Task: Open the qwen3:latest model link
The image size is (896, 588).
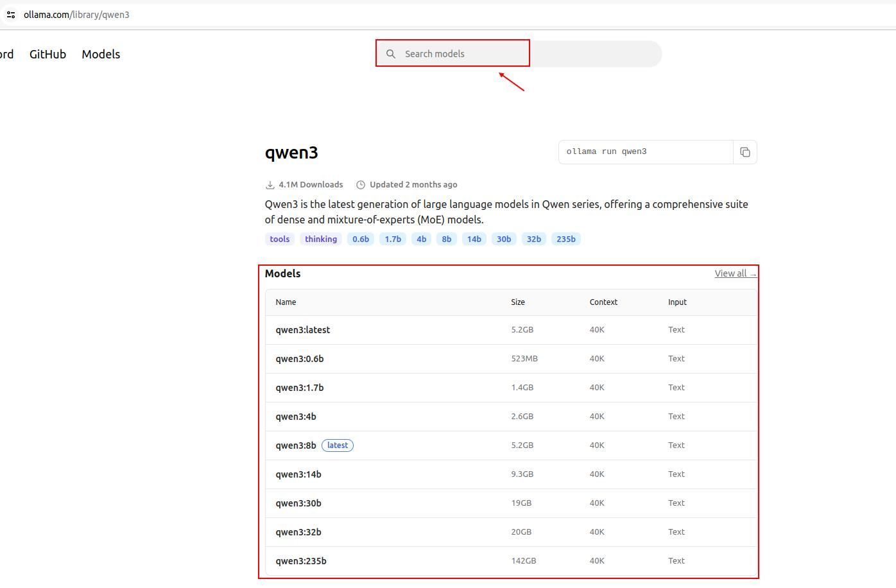Action: (303, 330)
